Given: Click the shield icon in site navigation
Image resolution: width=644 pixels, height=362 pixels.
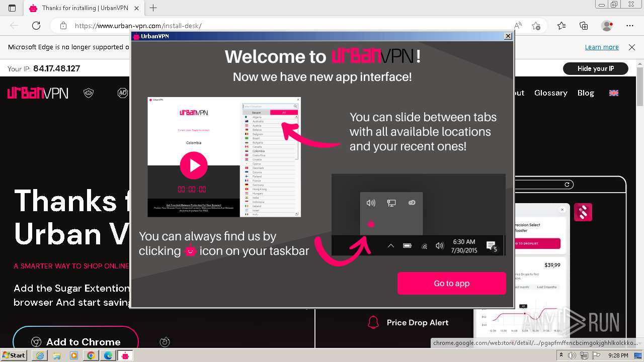Looking at the screenshot, I should point(89,93).
